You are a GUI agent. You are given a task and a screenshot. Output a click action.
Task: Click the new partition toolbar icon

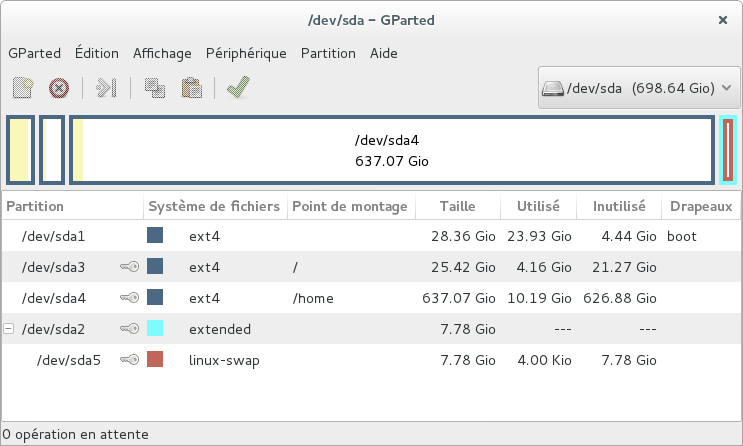pos(22,88)
